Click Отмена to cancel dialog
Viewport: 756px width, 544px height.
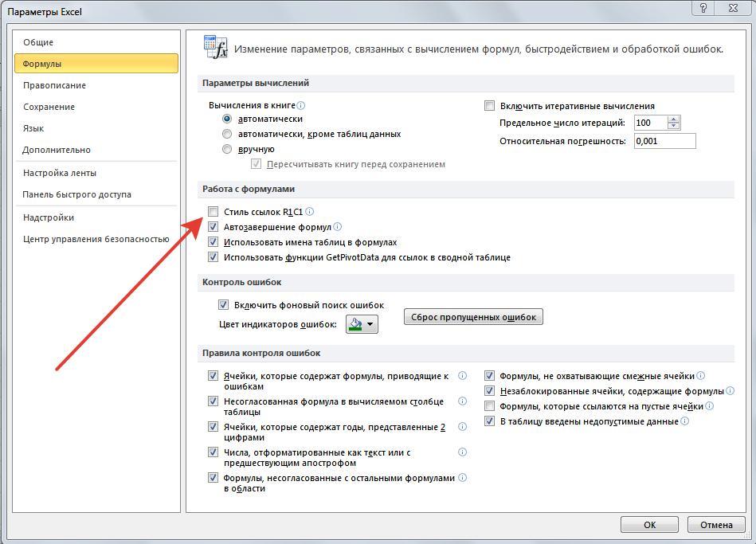coord(716,525)
